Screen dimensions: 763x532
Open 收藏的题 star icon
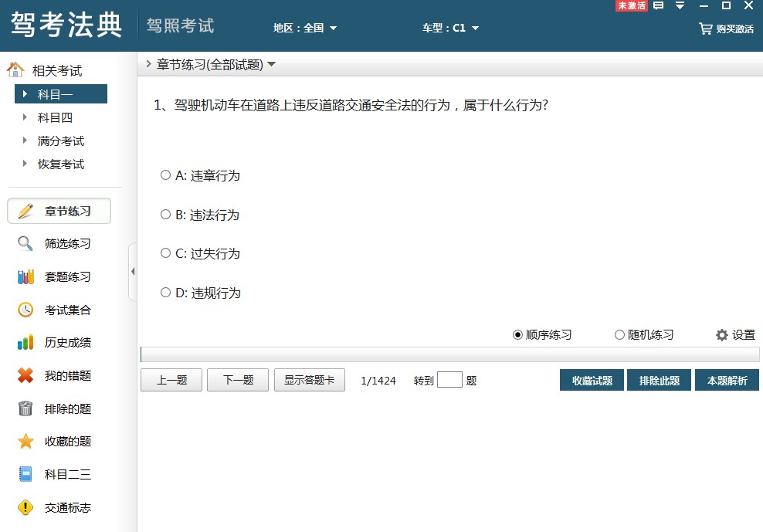coord(25,442)
